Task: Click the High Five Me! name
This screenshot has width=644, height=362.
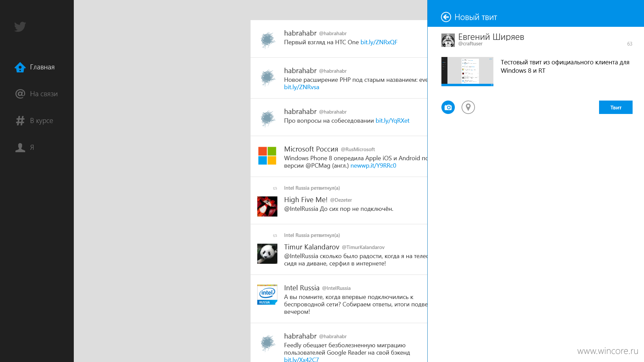Action: pos(306,200)
